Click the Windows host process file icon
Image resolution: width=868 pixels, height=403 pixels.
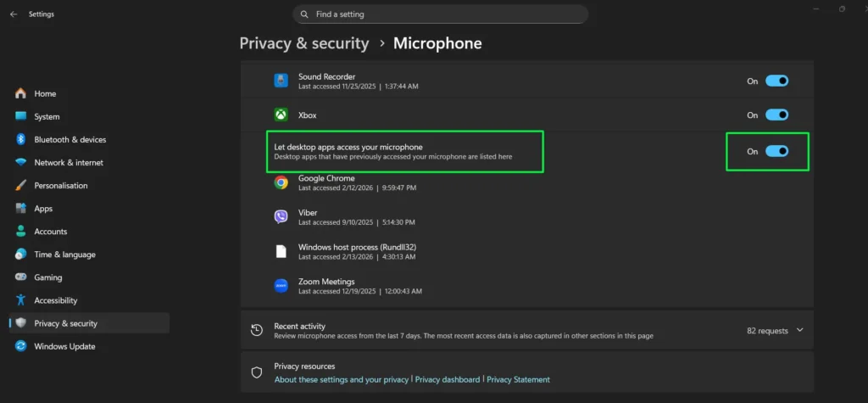coord(281,251)
